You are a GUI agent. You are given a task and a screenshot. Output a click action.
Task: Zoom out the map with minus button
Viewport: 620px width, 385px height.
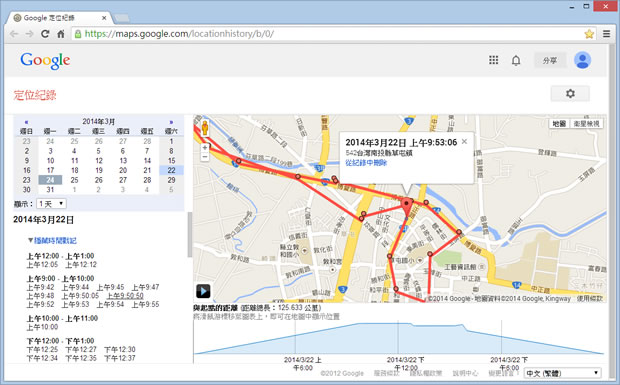click(204, 157)
